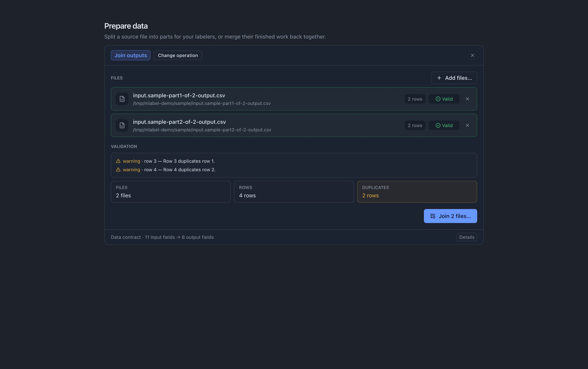Click the join icon in Join 2 files button
This screenshot has width=588, height=369.
point(432,216)
